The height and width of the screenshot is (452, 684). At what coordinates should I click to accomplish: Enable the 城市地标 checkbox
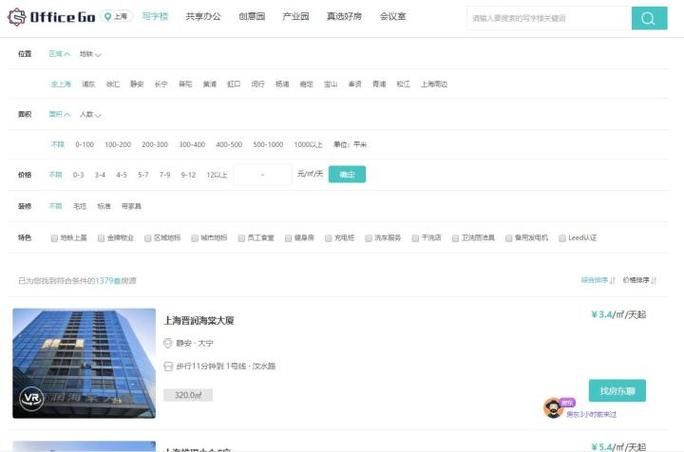pyautogui.click(x=195, y=238)
